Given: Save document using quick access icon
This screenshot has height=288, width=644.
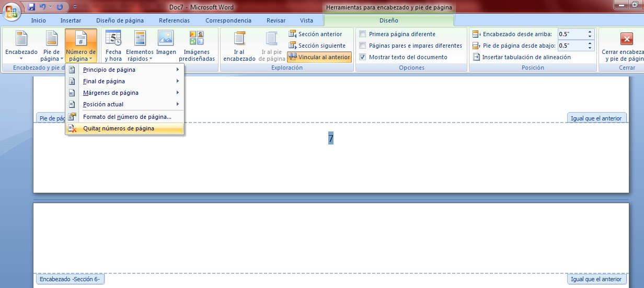Looking at the screenshot, I should pos(31,7).
